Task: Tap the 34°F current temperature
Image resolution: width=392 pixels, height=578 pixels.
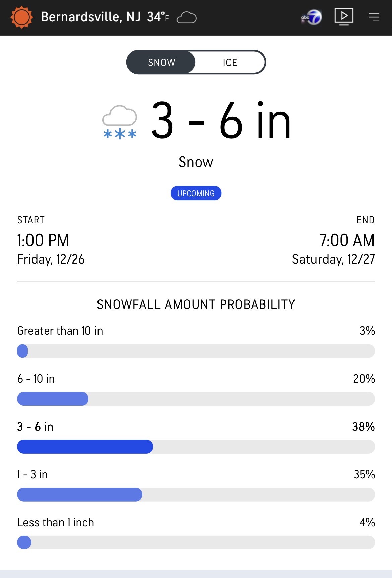Action: click(x=158, y=17)
